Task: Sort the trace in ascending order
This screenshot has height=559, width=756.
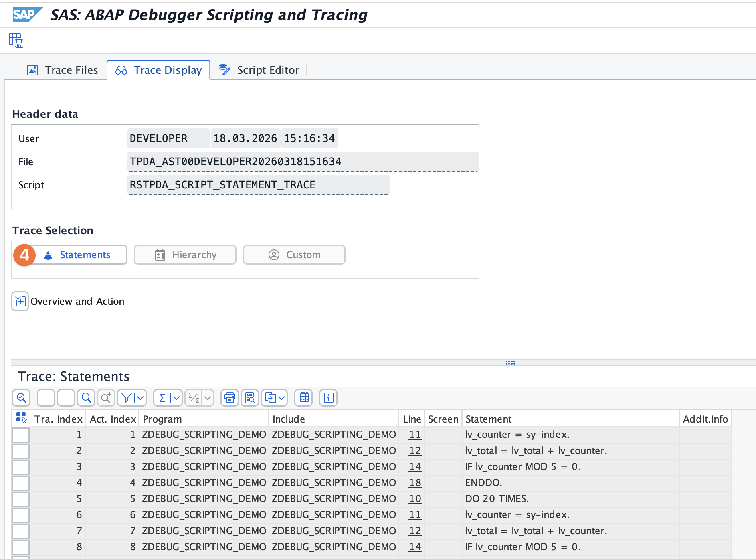Action: (x=46, y=398)
